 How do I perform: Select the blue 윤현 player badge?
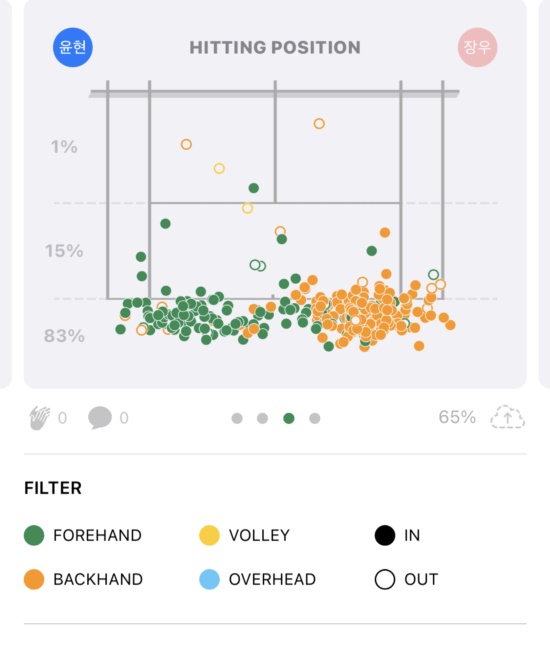coord(73,47)
